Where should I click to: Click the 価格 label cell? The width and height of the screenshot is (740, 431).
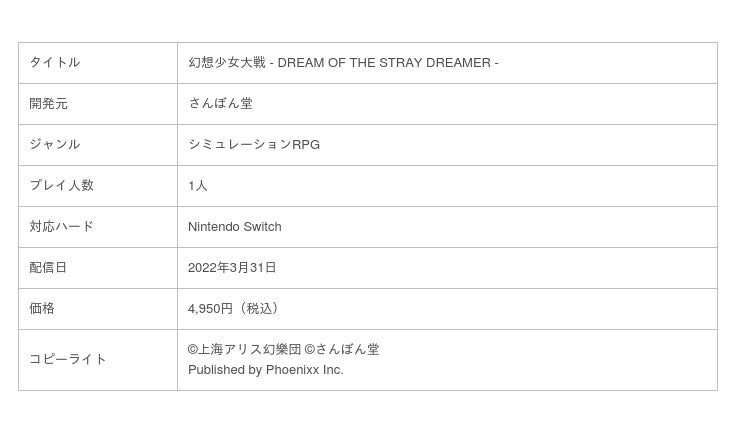pyautogui.click(x=98, y=309)
